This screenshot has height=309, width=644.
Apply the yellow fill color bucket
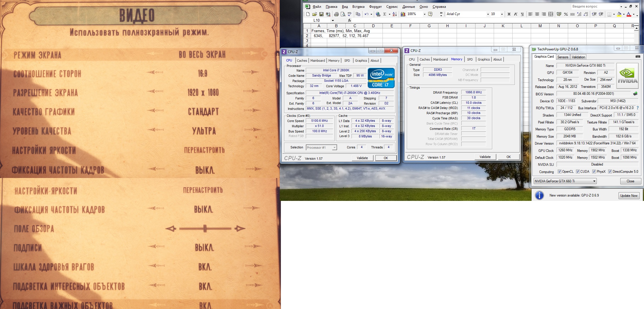coord(619,14)
